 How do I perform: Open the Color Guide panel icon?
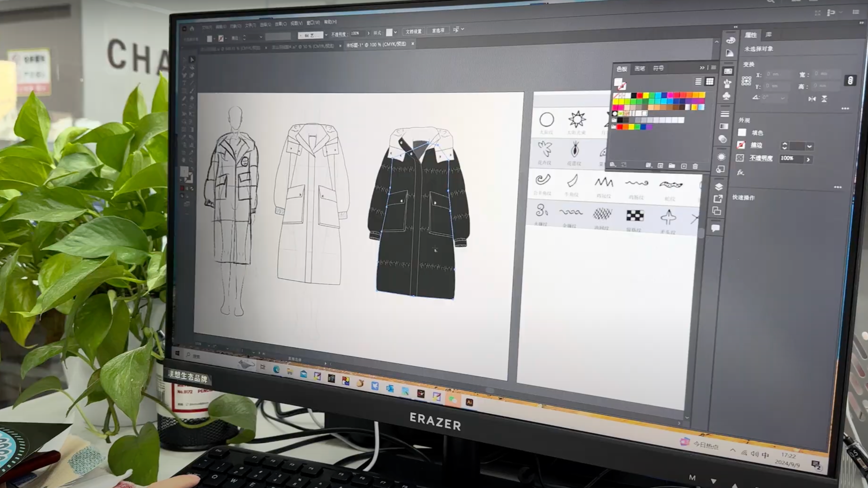point(729,53)
